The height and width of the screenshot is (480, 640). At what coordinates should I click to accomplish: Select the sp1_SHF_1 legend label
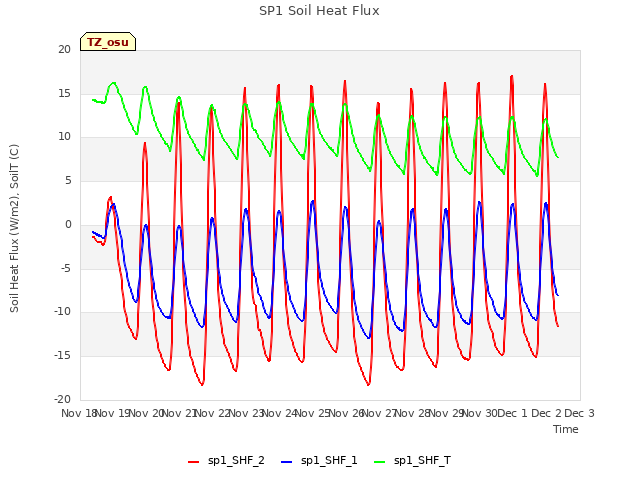tap(329, 461)
